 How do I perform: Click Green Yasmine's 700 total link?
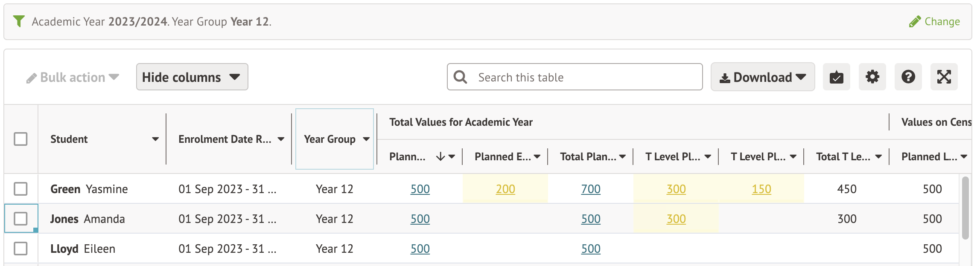click(590, 189)
